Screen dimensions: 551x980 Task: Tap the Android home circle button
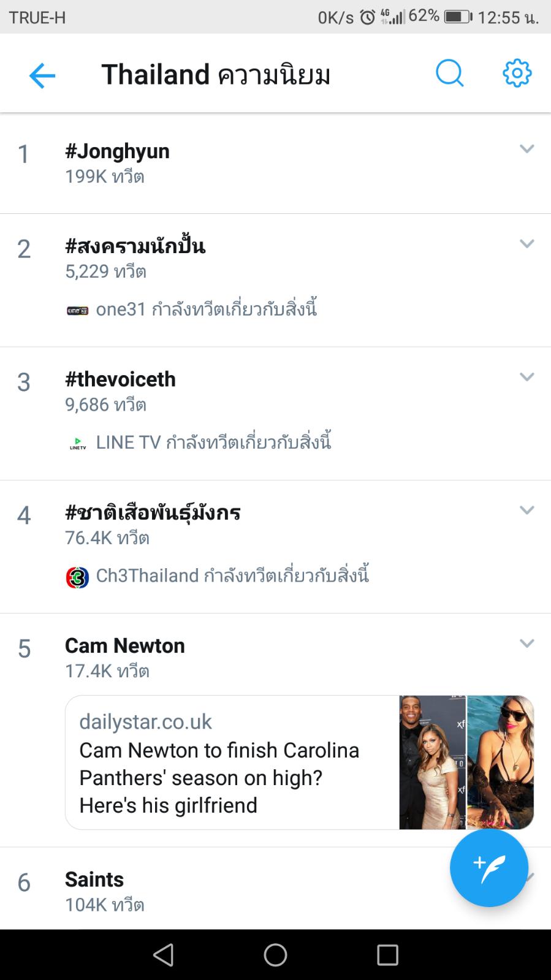point(275,954)
